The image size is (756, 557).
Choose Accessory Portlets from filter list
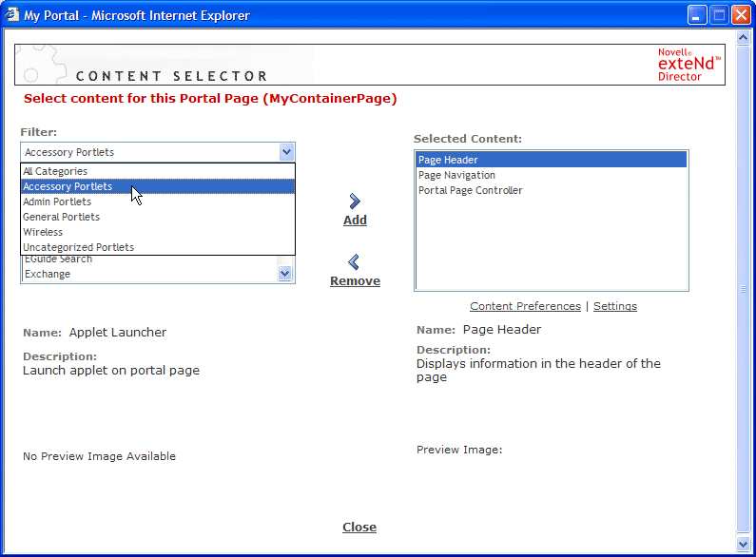[x=158, y=186]
